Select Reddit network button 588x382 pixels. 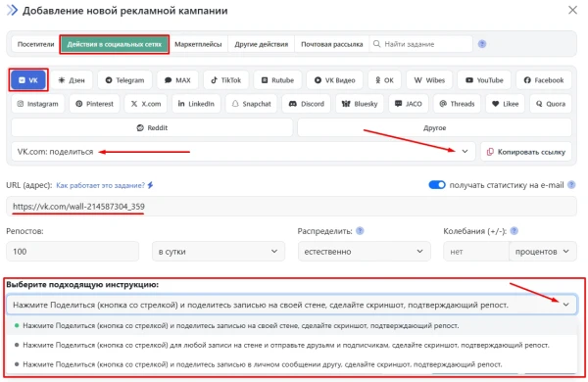[x=152, y=128]
